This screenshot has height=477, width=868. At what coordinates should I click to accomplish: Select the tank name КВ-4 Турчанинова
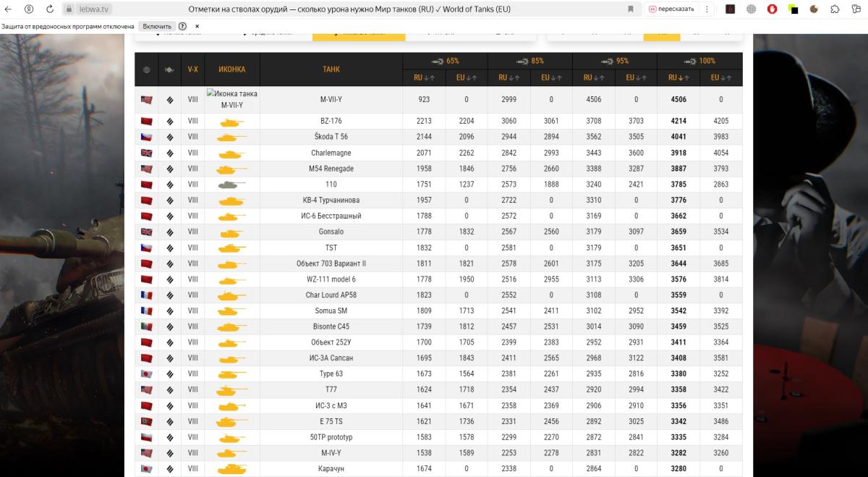coord(331,200)
